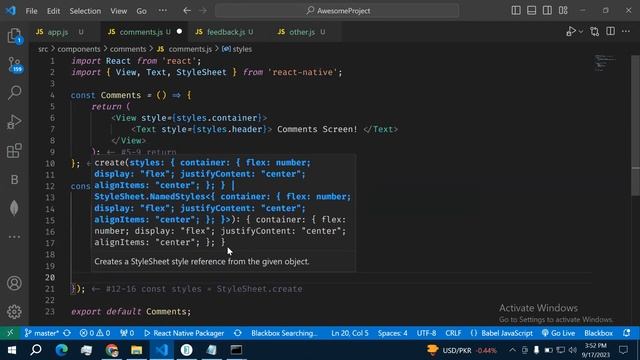
Task: Select the src breadcrumb
Action: [x=43, y=49]
